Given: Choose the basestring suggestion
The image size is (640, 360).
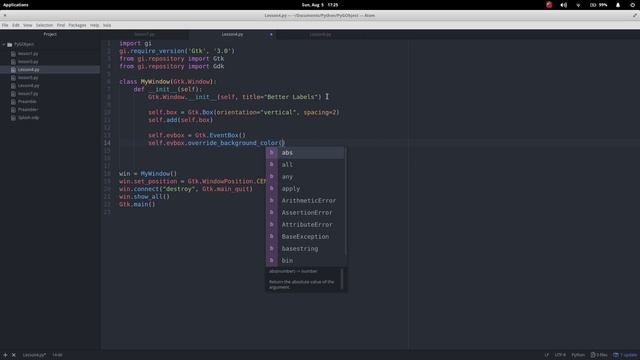Looking at the screenshot, I should pos(305,249).
